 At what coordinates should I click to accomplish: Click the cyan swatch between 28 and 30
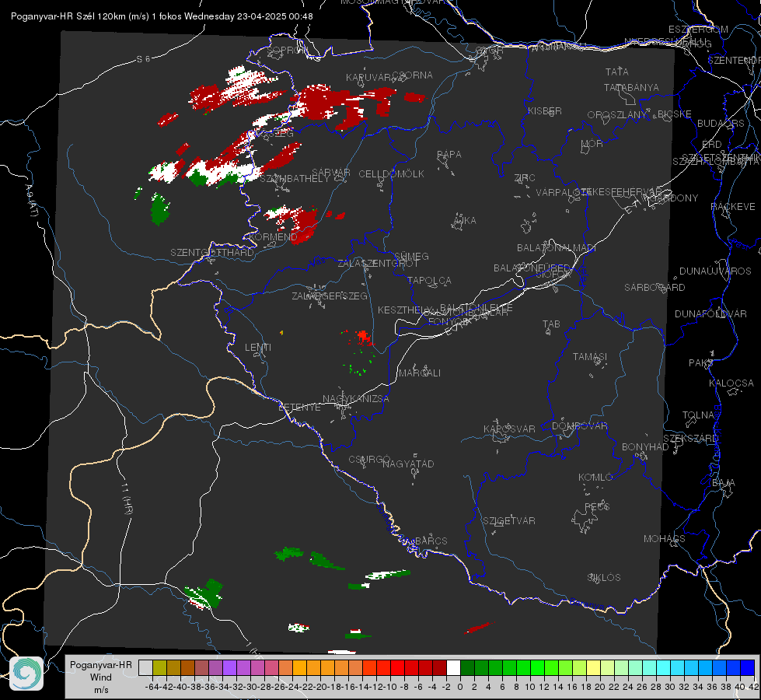[x=663, y=667]
